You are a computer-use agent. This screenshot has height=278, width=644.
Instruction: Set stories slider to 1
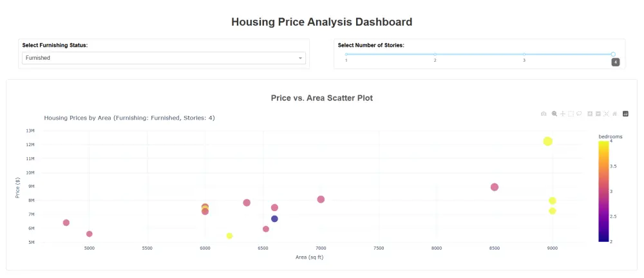(x=346, y=54)
